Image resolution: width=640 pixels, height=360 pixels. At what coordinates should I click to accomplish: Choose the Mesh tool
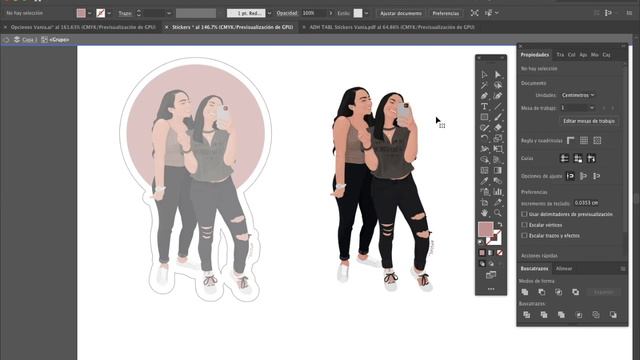484,170
